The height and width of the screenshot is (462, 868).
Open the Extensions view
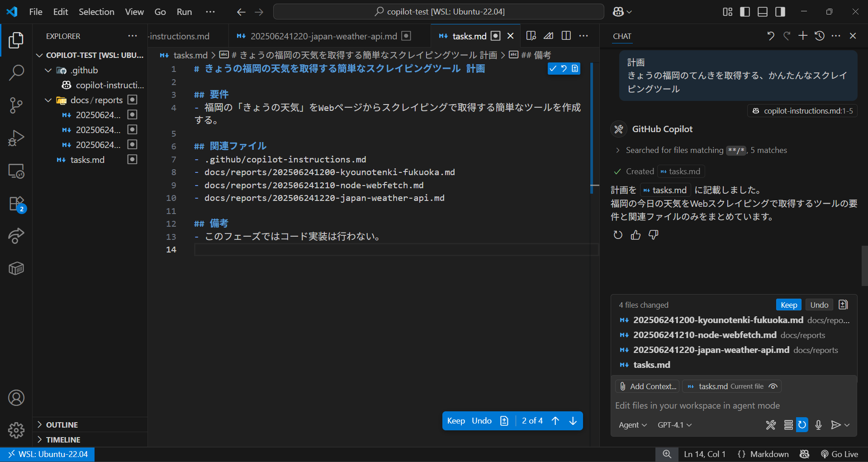(x=16, y=204)
